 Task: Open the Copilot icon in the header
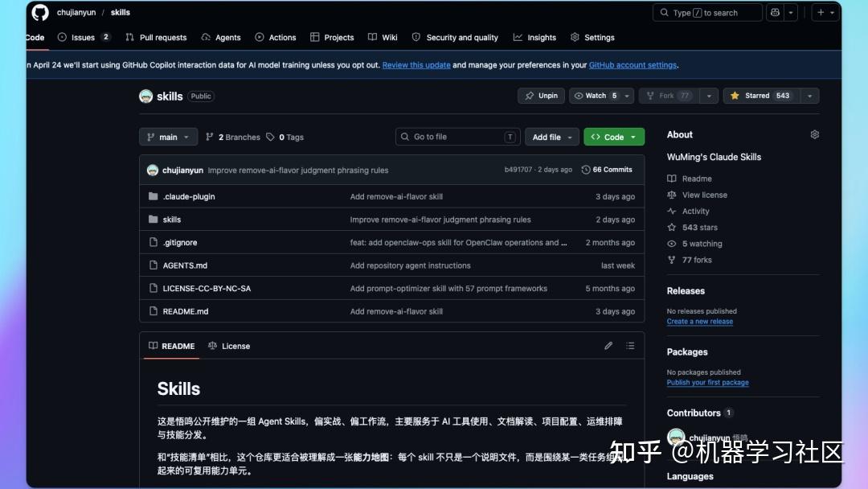[x=775, y=12]
